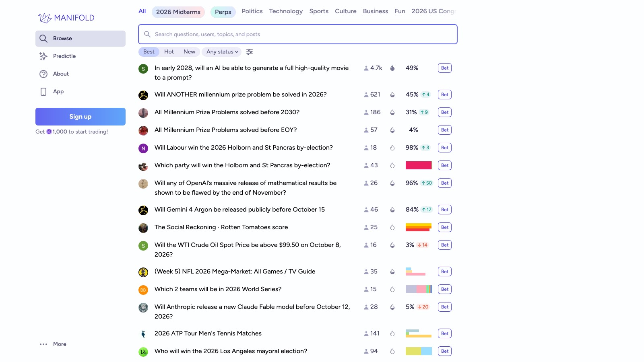Viewport: 644px width, 362px height.
Task: Click the liquidity droplet on Gemini 4 Argon row
Action: pyautogui.click(x=392, y=210)
